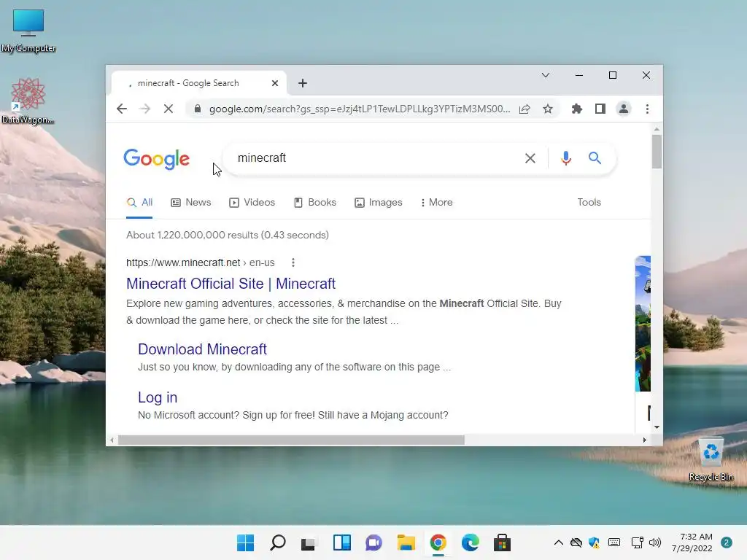Click the Minecraft image thumbnail at right
Screen dimensions: 747x560
(x=643, y=324)
